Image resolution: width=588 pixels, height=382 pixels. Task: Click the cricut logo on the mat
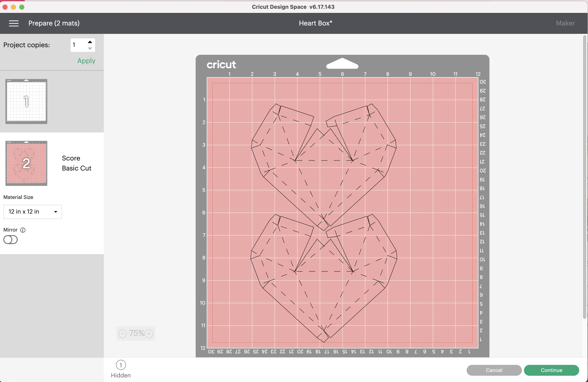(x=221, y=65)
